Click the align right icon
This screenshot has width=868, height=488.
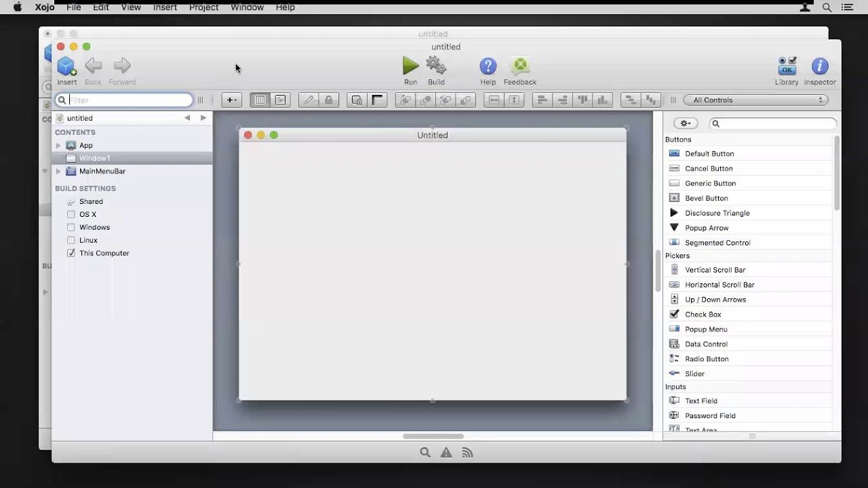pyautogui.click(x=562, y=100)
